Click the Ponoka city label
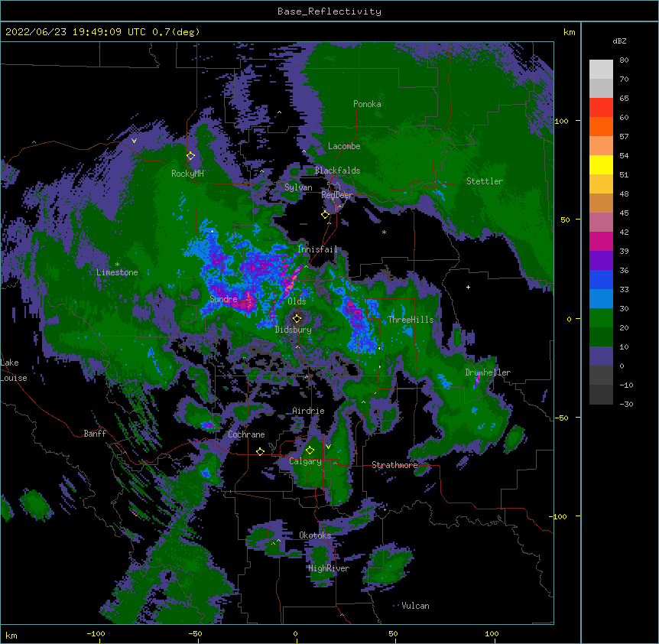This screenshot has width=659, height=644. [367, 104]
